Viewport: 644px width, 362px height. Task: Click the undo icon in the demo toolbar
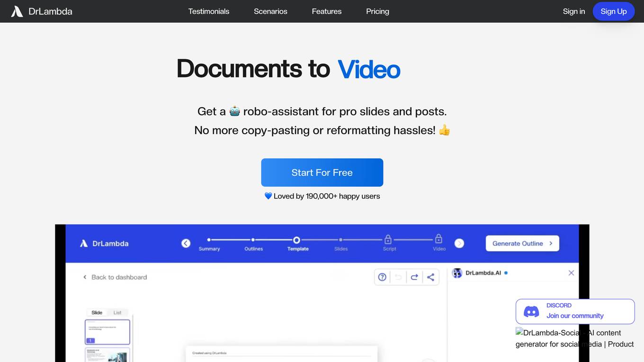click(x=398, y=277)
